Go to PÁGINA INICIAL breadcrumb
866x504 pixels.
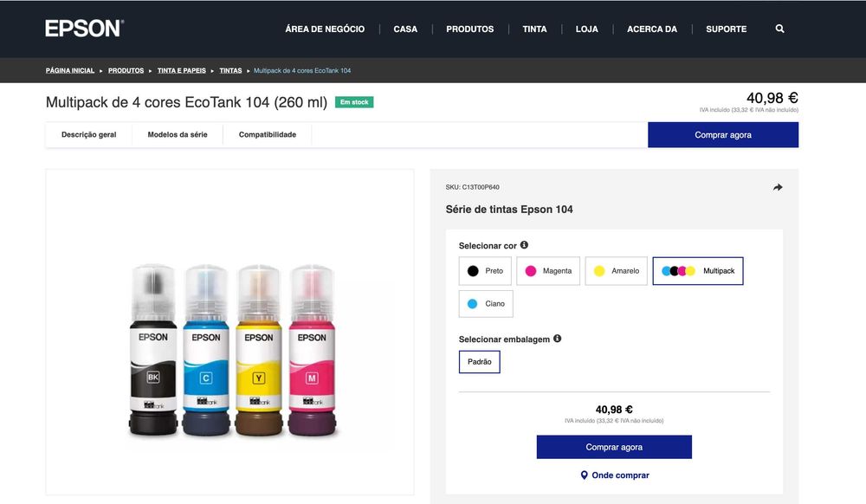pyautogui.click(x=70, y=71)
